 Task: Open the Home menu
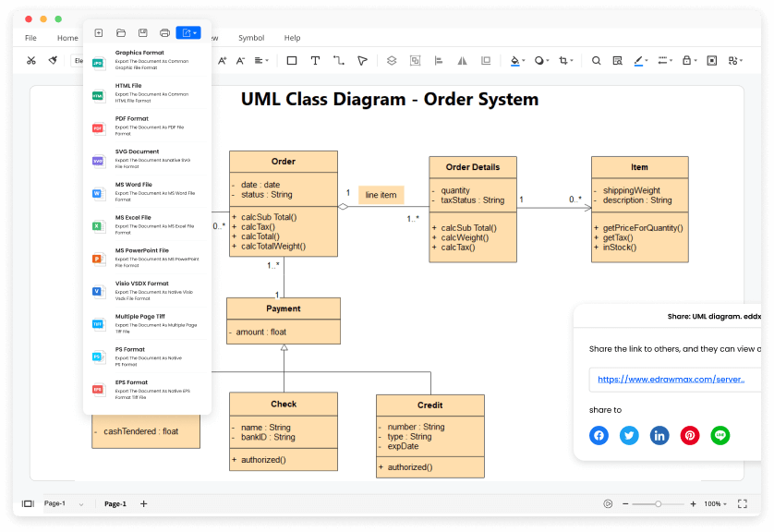pyautogui.click(x=67, y=38)
